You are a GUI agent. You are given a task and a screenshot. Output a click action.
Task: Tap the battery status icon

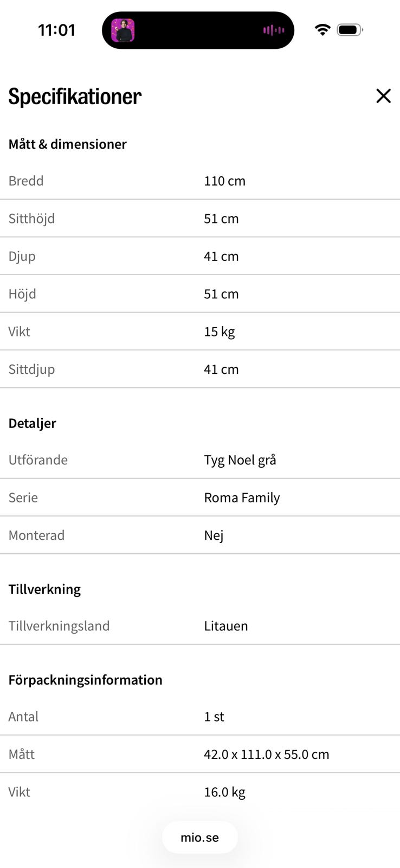[x=350, y=30]
